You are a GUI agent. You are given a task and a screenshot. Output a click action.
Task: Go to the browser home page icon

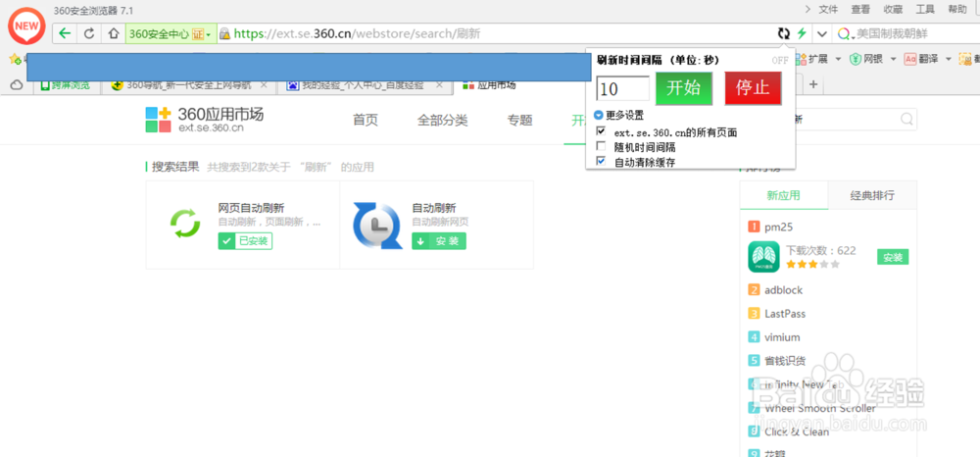click(x=113, y=33)
